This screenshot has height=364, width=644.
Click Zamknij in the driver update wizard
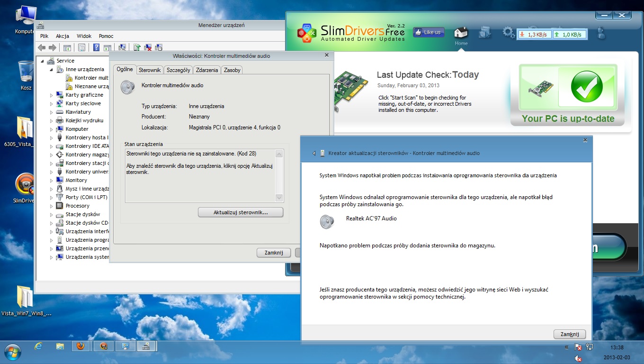[x=570, y=334]
